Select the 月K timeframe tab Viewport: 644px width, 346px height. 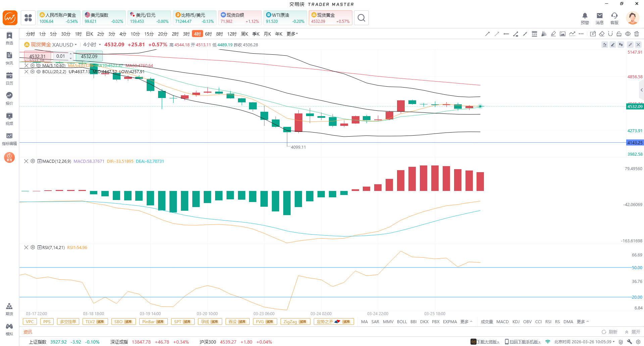[267, 34]
